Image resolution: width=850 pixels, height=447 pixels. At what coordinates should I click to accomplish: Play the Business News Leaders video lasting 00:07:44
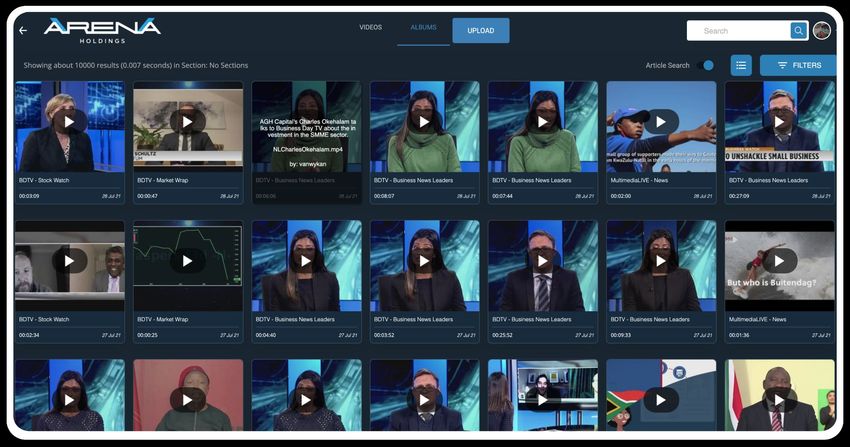click(x=543, y=122)
